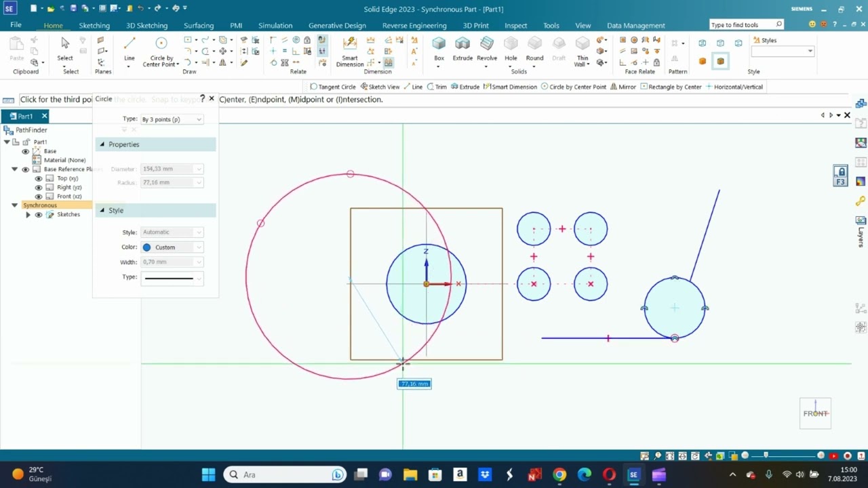Click Tangent Circle in the command bar
Viewport: 868px width, 488px height.
pyautogui.click(x=333, y=87)
